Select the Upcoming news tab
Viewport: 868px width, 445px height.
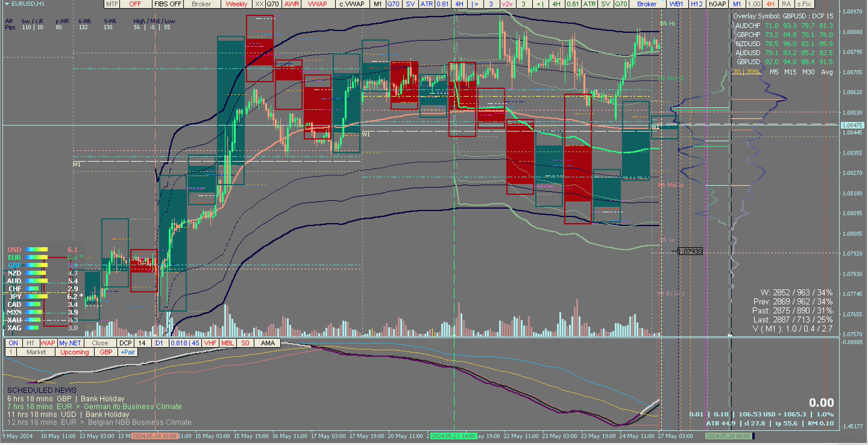tap(74, 352)
